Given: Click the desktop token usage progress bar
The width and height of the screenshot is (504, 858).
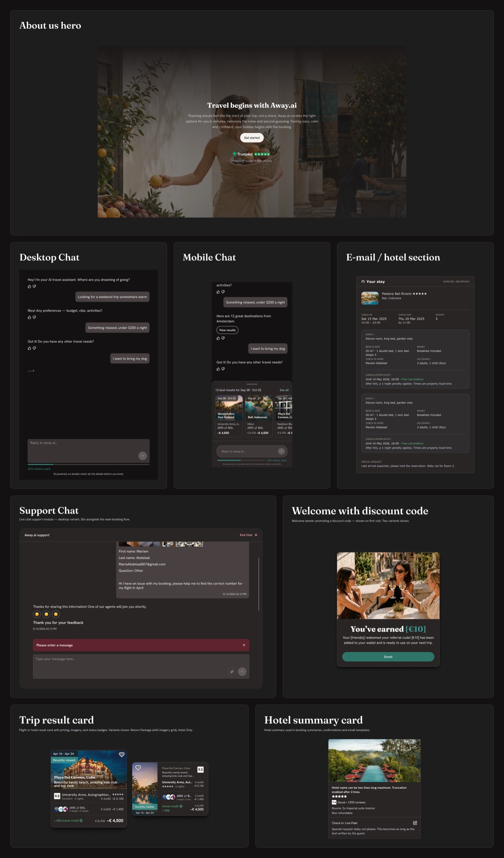Looking at the screenshot, I should pyautogui.click(x=89, y=464).
